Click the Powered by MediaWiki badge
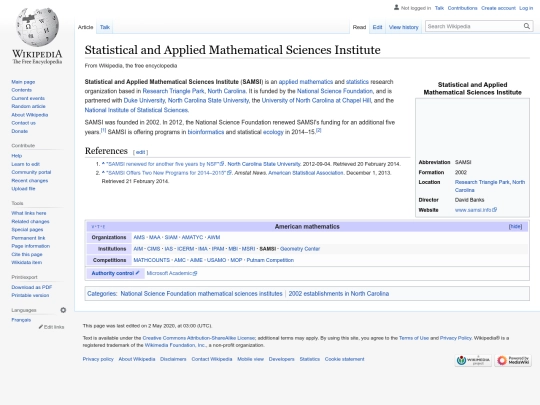The width and height of the screenshot is (540, 405). pos(513,360)
